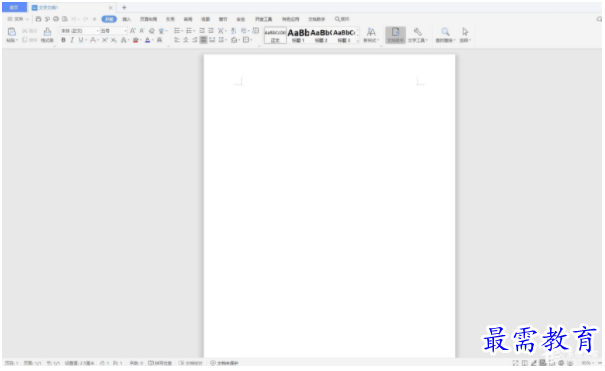Open the font name dropdown
Screen dimensions: 605x371
click(x=98, y=30)
